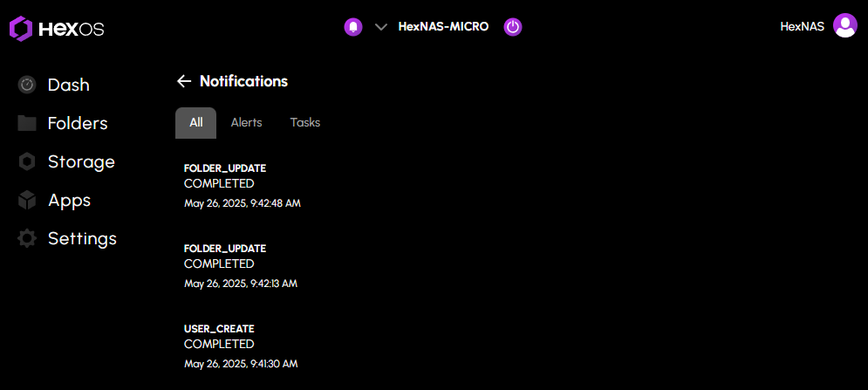
Task: Click the Folders sidebar icon
Action: (x=27, y=123)
